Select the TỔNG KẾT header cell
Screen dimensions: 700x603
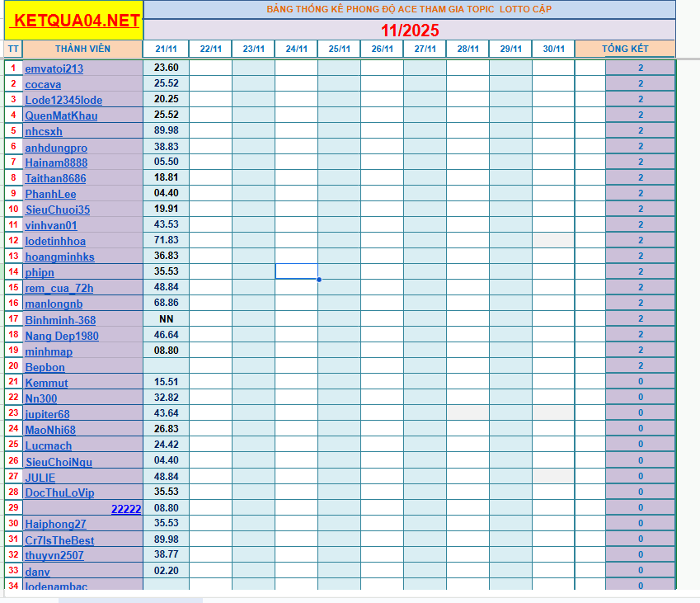(626, 49)
